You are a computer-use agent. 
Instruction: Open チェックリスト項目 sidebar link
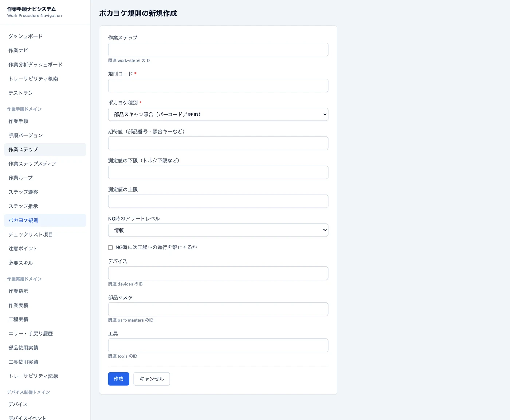45,235
